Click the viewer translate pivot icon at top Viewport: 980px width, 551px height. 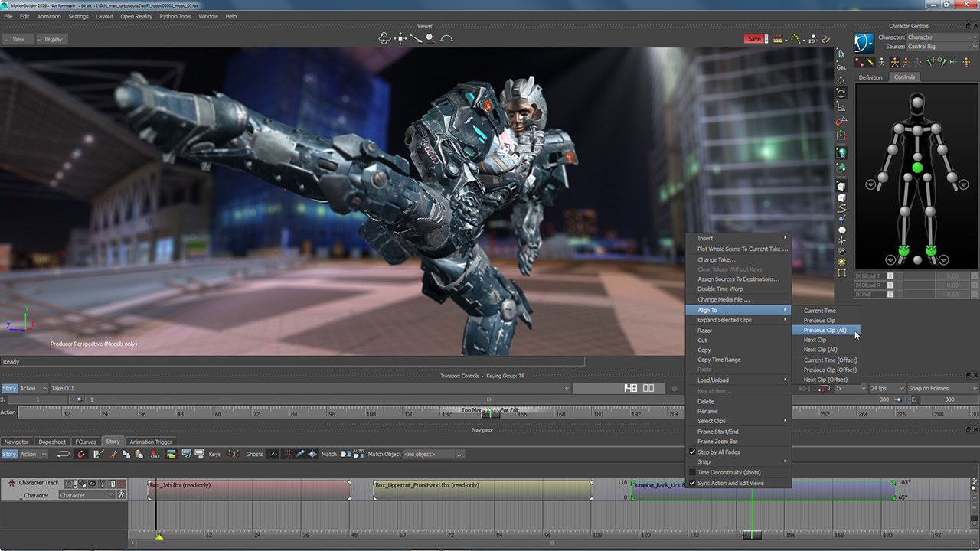point(400,38)
